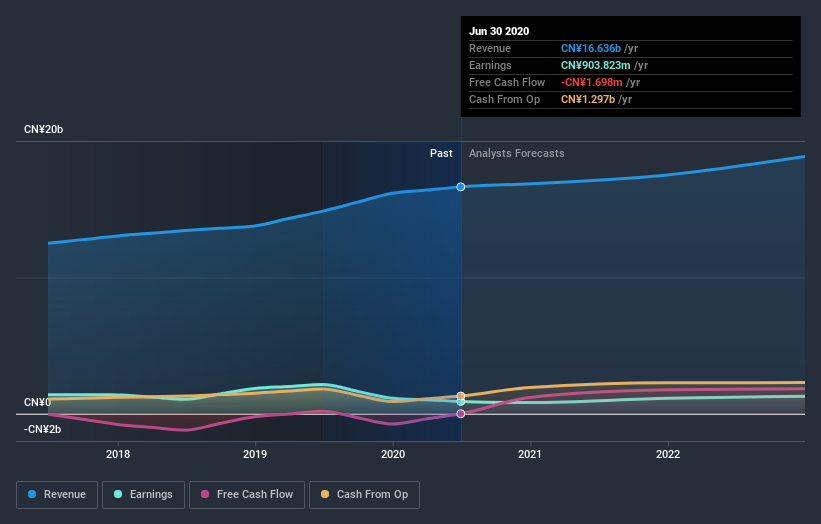
Task: Toggle the Free Cash Flow legend button
Action: pos(247,495)
